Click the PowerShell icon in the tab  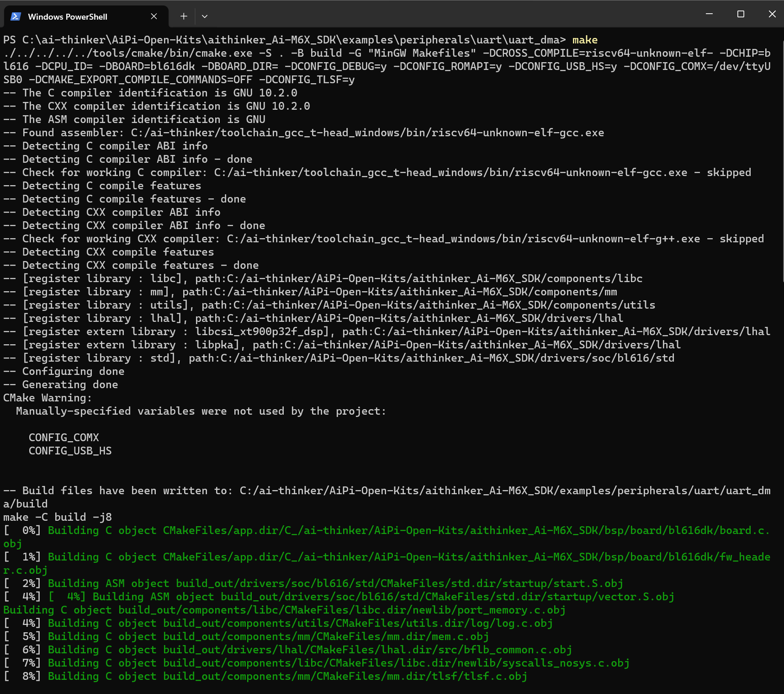pyautogui.click(x=16, y=16)
